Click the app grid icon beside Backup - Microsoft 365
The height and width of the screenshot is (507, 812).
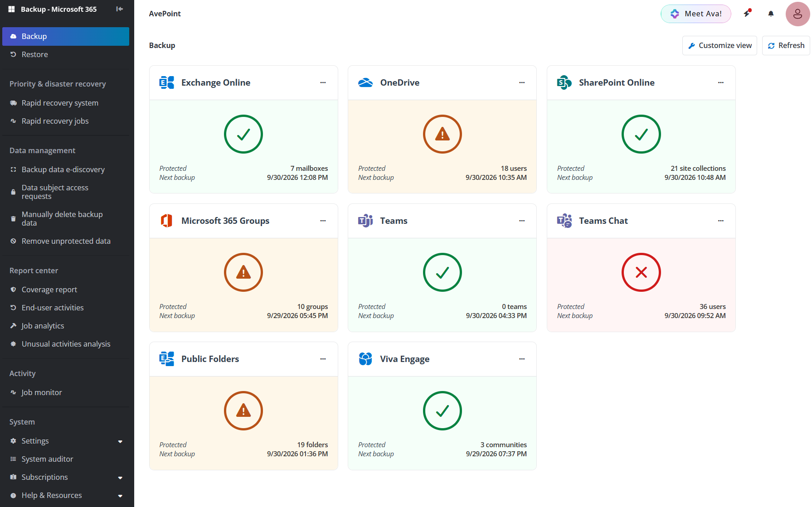pyautogui.click(x=12, y=9)
